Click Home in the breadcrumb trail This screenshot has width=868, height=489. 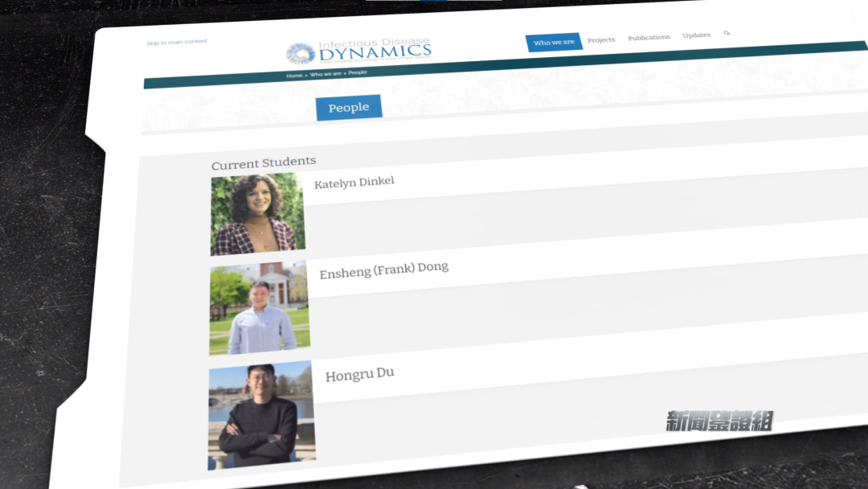(294, 76)
